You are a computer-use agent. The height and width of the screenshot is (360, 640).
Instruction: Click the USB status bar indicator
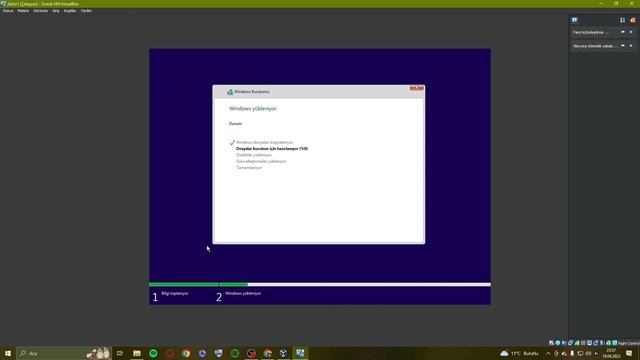577,343
